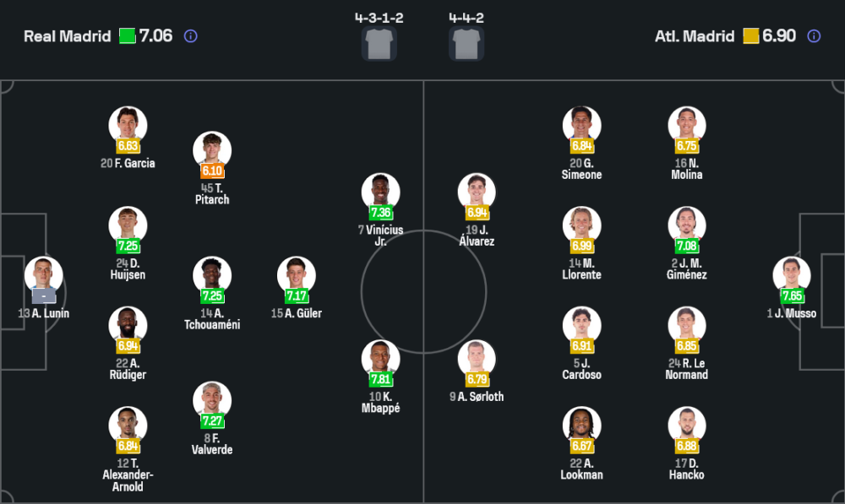
Task: Click A. Sørloth's name label
Action: click(x=477, y=396)
